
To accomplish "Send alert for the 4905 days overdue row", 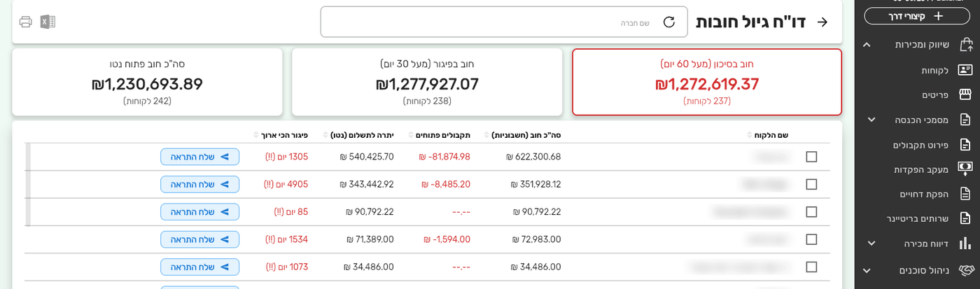I will pyautogui.click(x=200, y=184).
